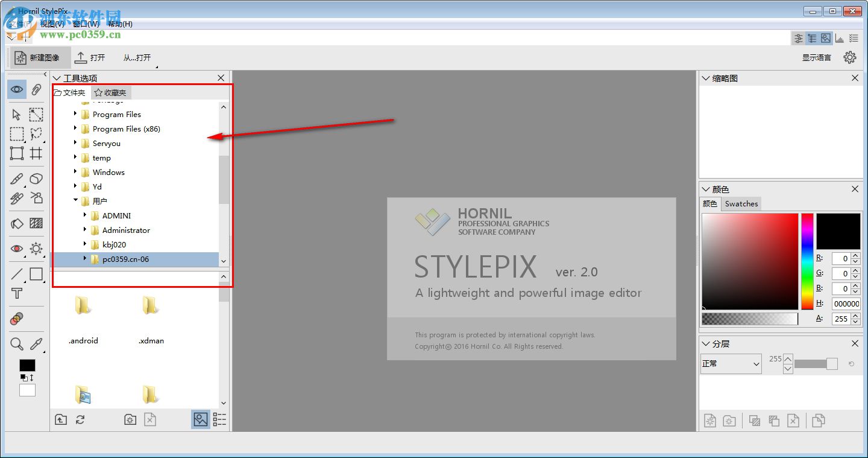
Task: Select the overlapping color circles tool
Action: click(17, 319)
